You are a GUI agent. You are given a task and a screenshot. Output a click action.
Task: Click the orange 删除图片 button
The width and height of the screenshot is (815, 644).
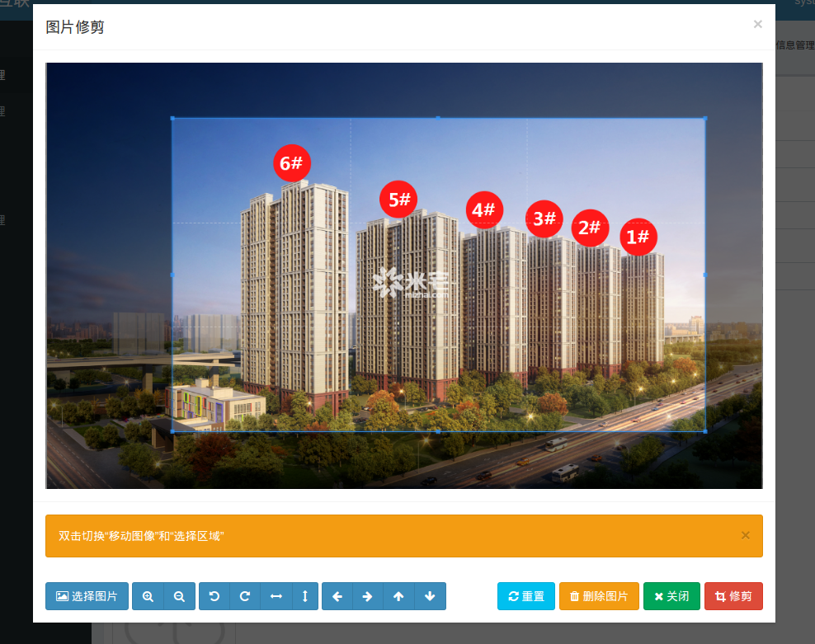(x=599, y=596)
